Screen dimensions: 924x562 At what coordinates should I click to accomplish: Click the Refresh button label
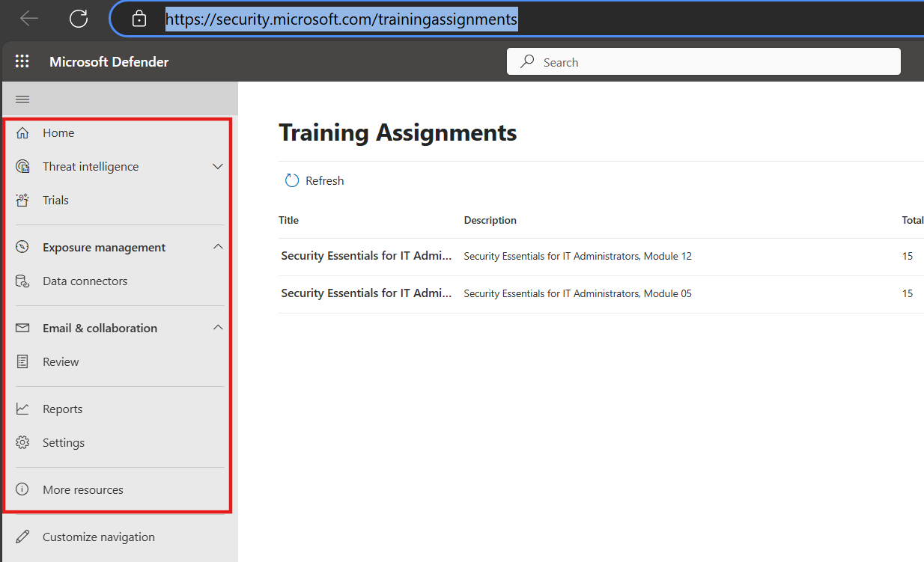pyautogui.click(x=325, y=181)
